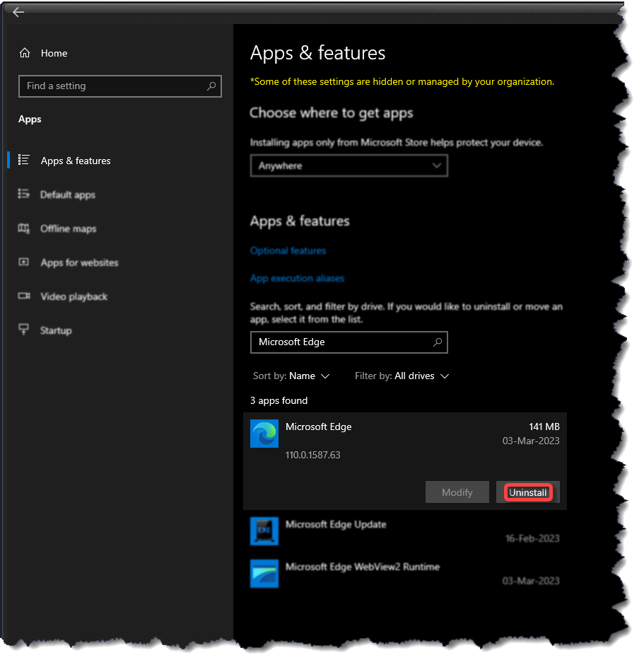Click the Apps & features list icon

(24, 160)
